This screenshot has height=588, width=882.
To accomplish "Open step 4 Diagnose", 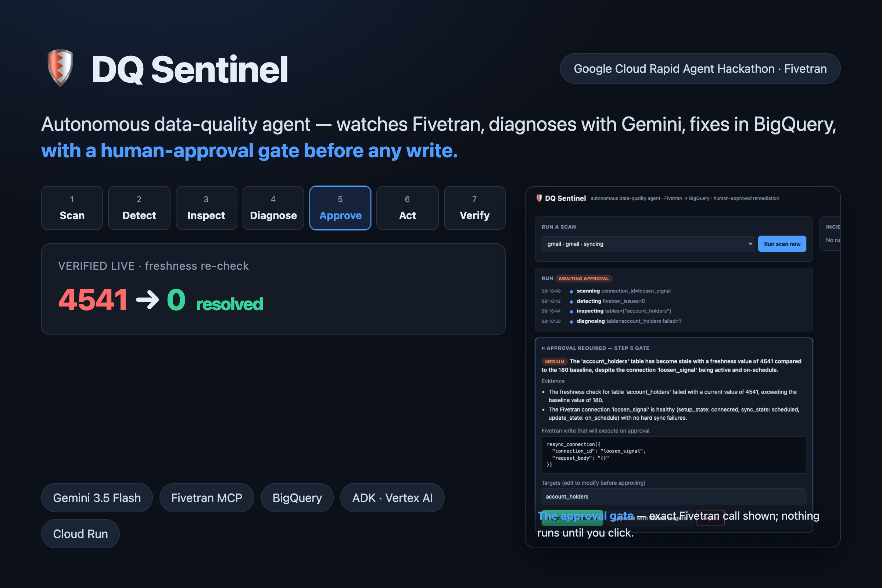I will point(273,208).
